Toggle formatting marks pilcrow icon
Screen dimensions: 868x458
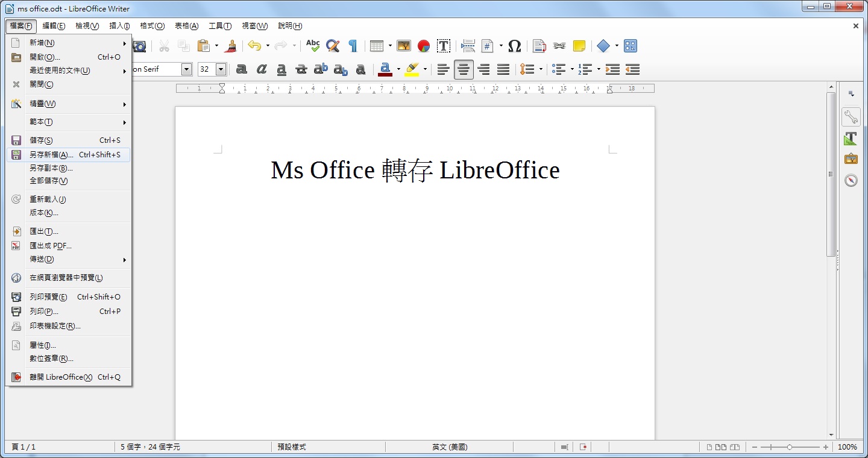353,46
